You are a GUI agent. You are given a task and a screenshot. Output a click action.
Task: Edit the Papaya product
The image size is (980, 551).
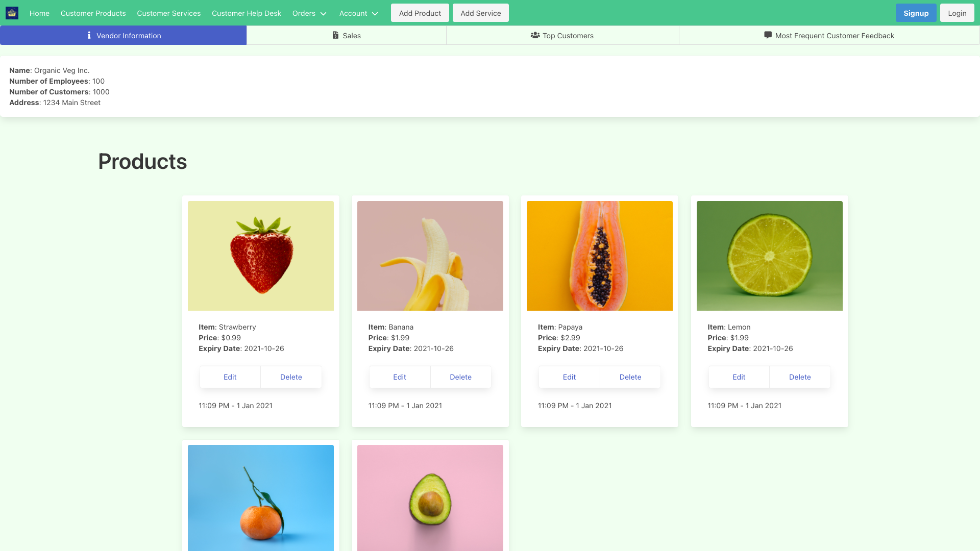coord(569,377)
